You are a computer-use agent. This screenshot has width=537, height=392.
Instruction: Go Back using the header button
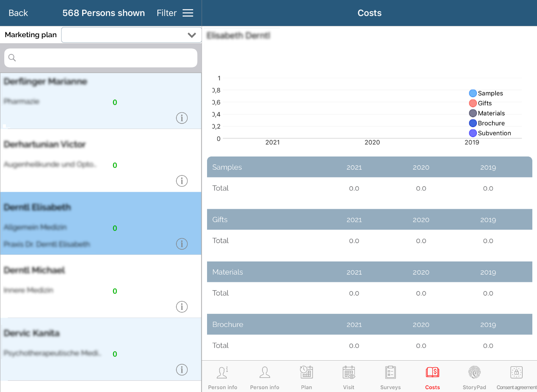(18, 13)
